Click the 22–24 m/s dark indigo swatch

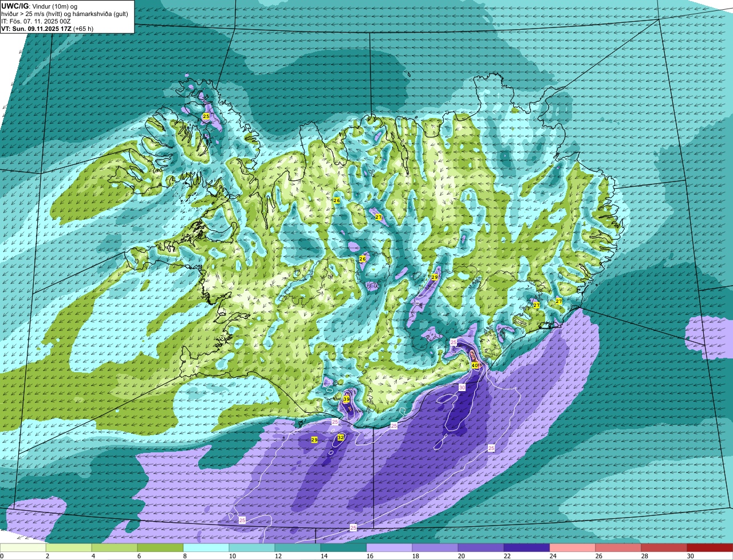[x=527, y=548]
